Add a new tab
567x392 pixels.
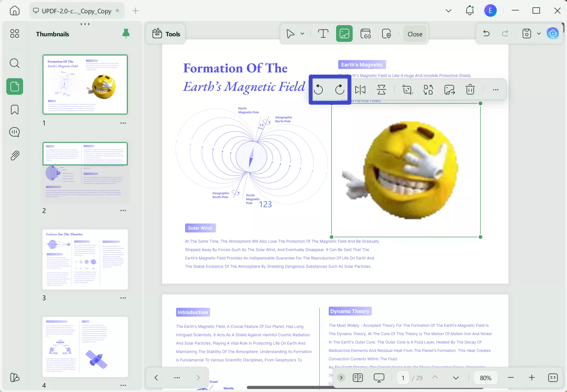pos(136,11)
